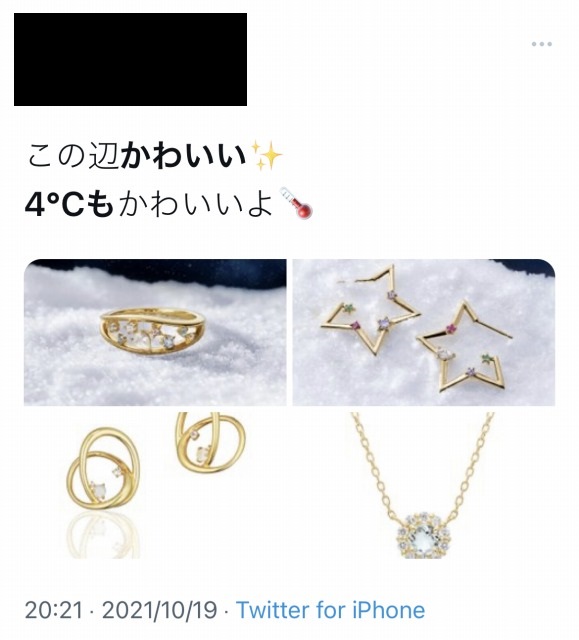Screen dimensions: 579x640
Task: Tap the blacked-out profile header area
Action: tap(130, 60)
